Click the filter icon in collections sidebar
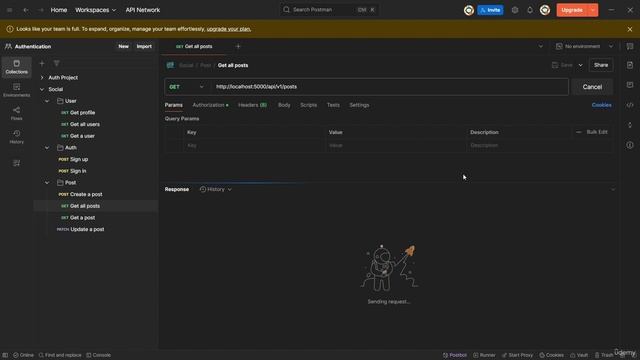Viewport: 640px width, 360px height. pyautogui.click(x=56, y=63)
